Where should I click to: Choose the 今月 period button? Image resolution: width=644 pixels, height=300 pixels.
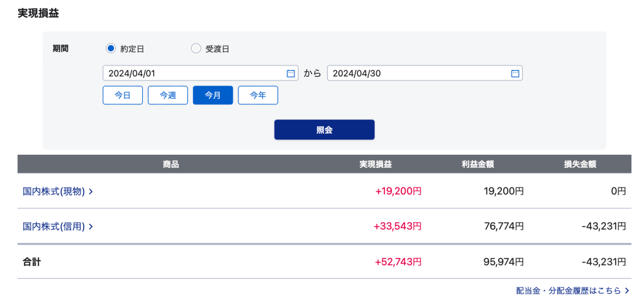pyautogui.click(x=213, y=96)
